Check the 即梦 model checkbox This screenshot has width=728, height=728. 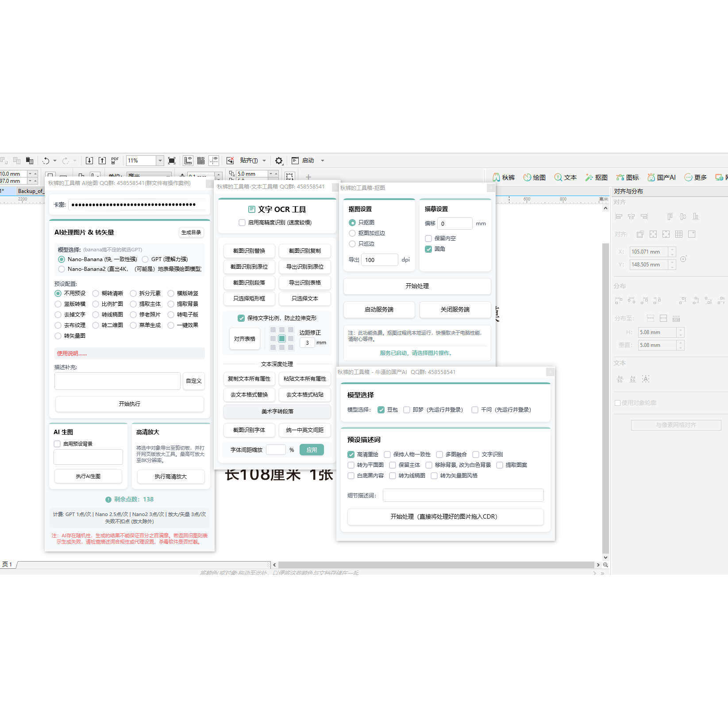(407, 410)
